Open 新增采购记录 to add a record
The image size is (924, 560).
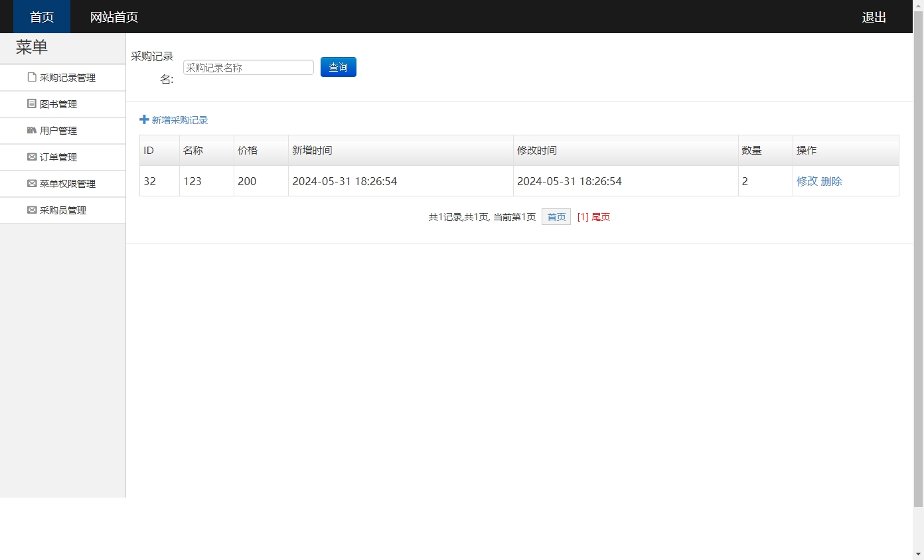point(179,120)
